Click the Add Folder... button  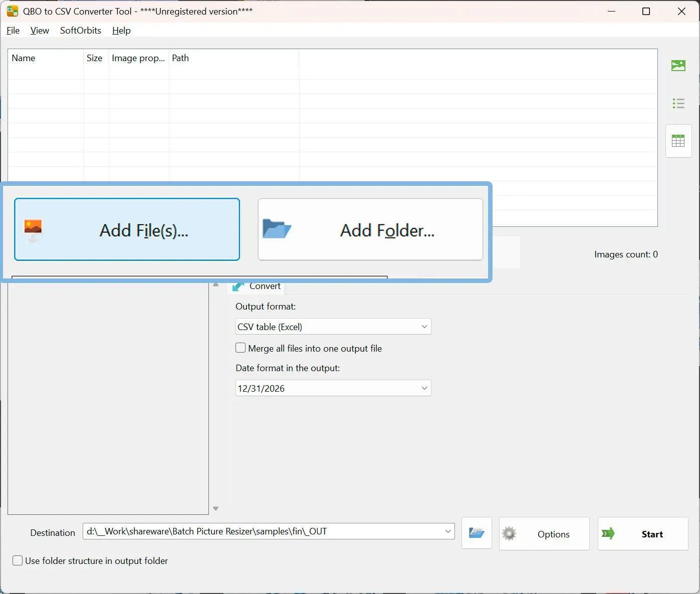[370, 229]
